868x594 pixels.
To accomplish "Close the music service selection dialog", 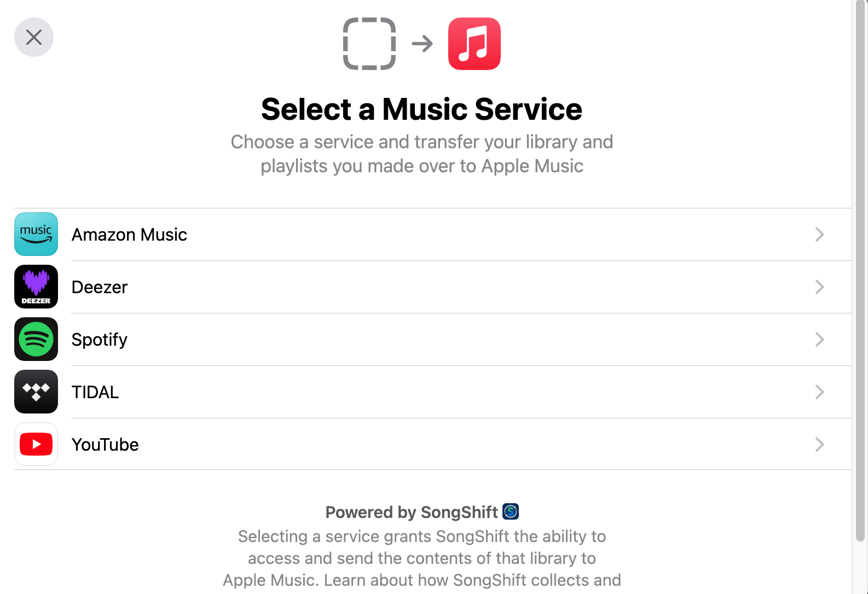I will coord(34,37).
